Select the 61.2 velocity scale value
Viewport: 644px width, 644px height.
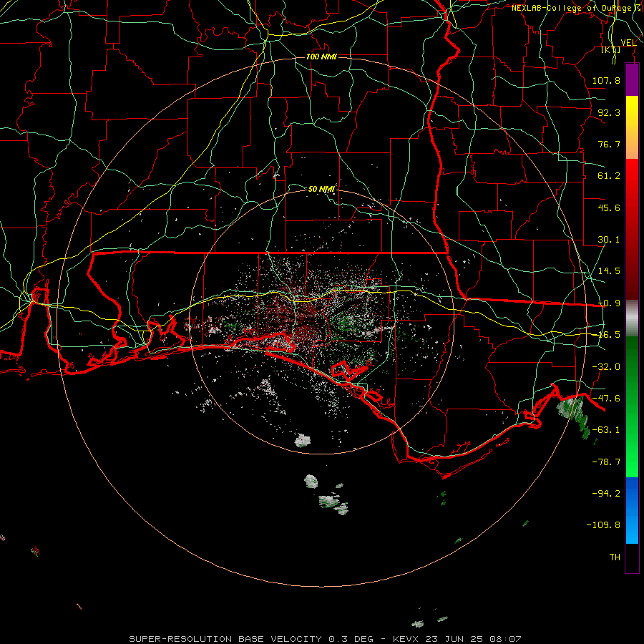coord(609,176)
